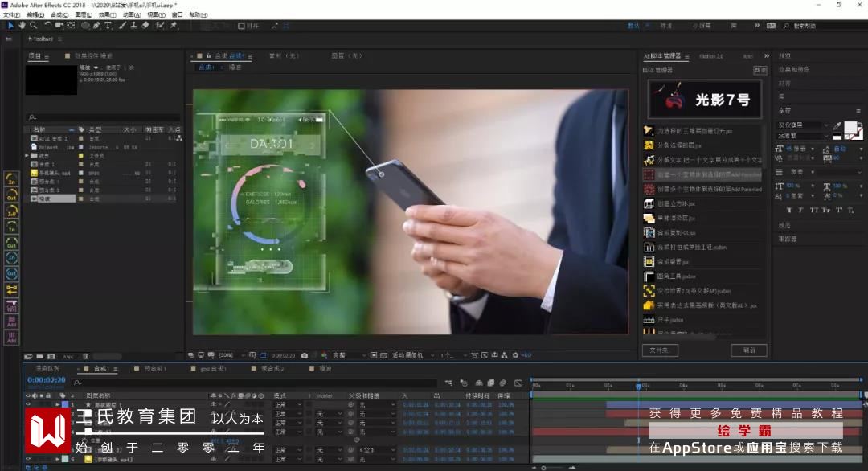Viewport: 868px width, 471px height.
Task: Open the font family dropdown in Character panel
Action: point(803,125)
